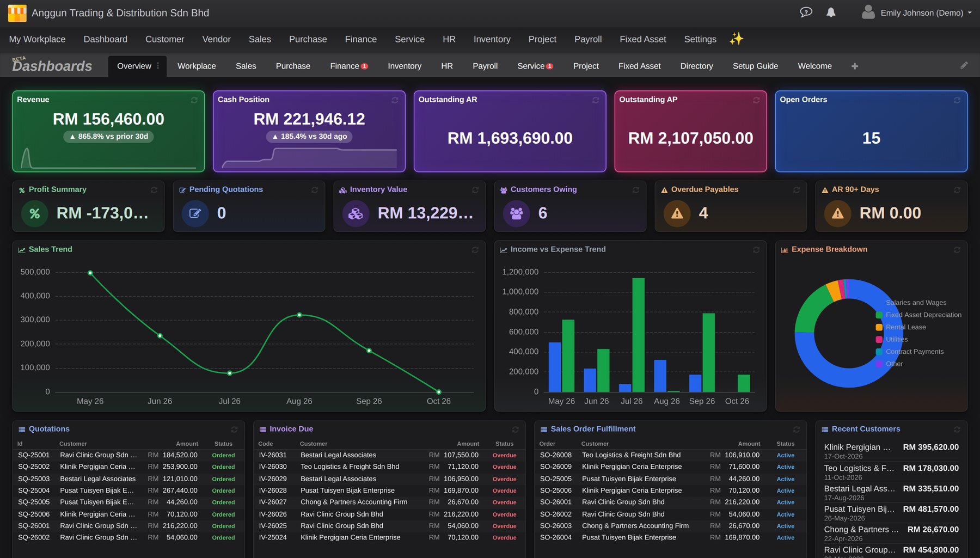The width and height of the screenshot is (980, 558).
Task: Refresh the Quotations table
Action: coord(234,430)
